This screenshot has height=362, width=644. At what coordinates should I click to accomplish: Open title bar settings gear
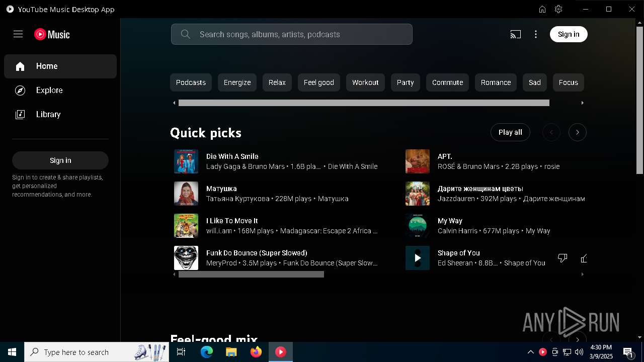(x=558, y=9)
